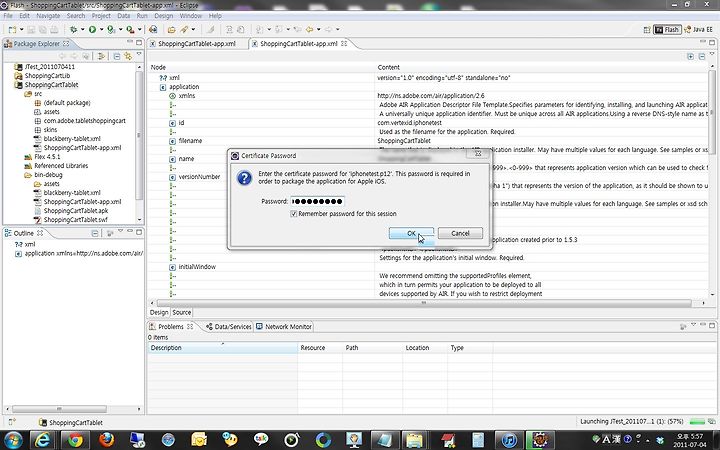Open the Navigate menu
This screenshot has width=720, height=450.
[x=48, y=16]
